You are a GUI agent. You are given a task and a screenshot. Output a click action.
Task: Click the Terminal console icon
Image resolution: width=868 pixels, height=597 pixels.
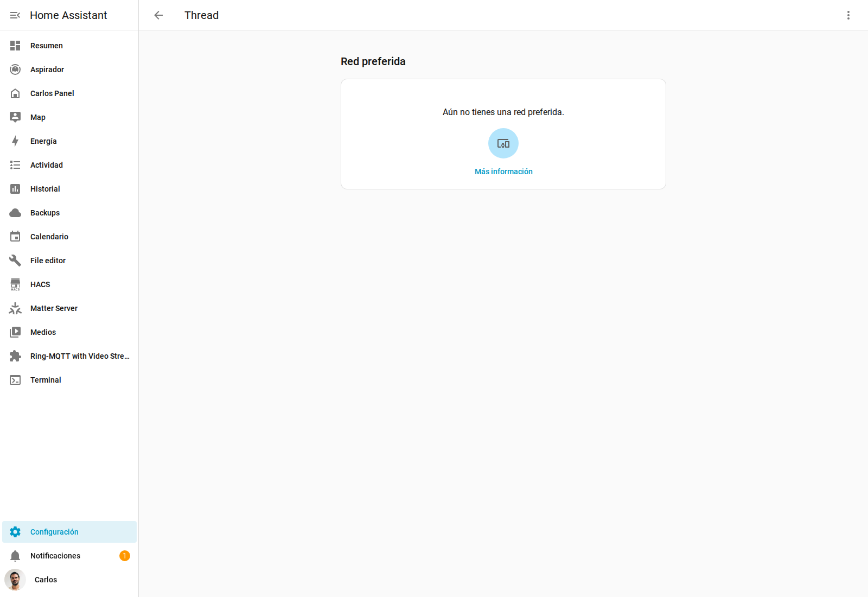pos(15,380)
